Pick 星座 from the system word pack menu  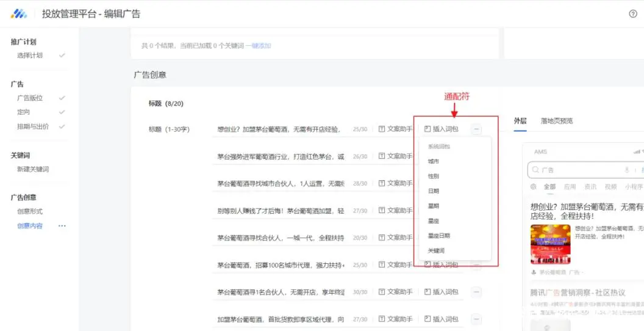click(434, 220)
